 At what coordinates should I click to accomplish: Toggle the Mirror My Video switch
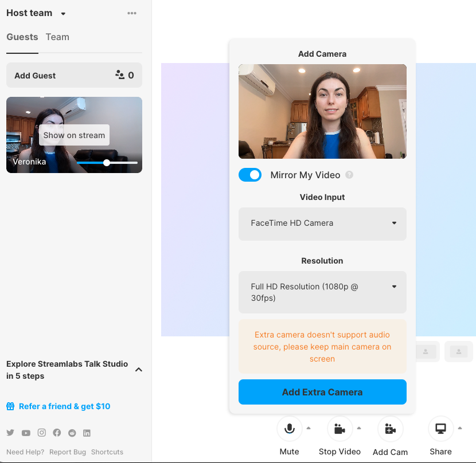250,175
